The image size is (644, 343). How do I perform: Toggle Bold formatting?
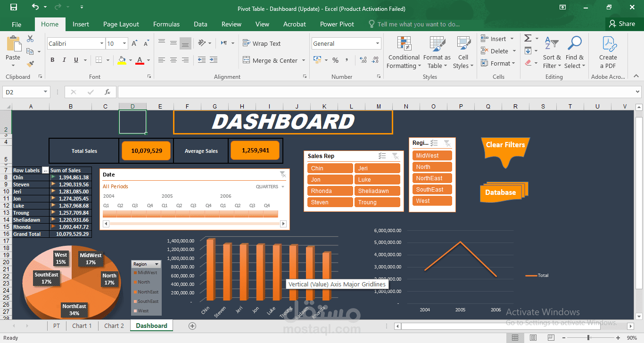(52, 60)
